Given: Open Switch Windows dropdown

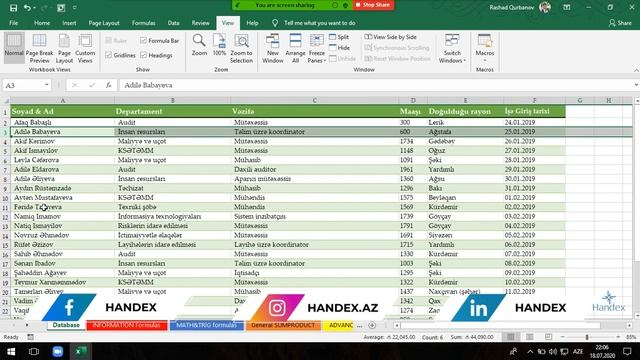Looking at the screenshot, I should click(x=452, y=48).
